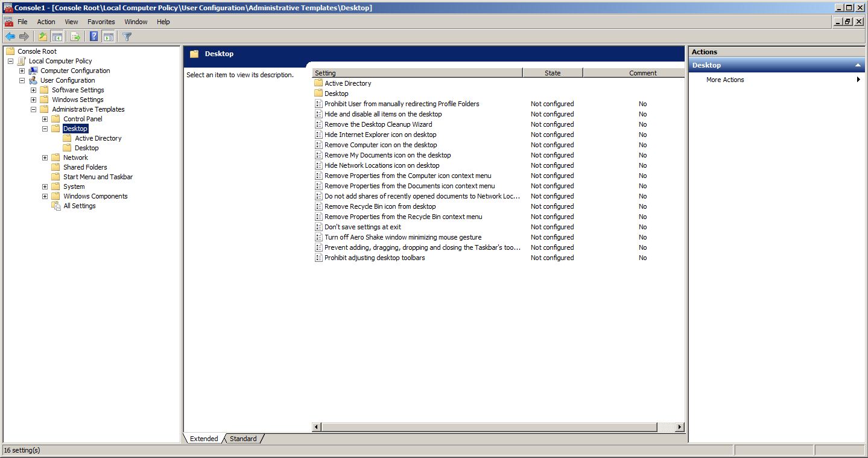Sort by the Setting column header

417,73
